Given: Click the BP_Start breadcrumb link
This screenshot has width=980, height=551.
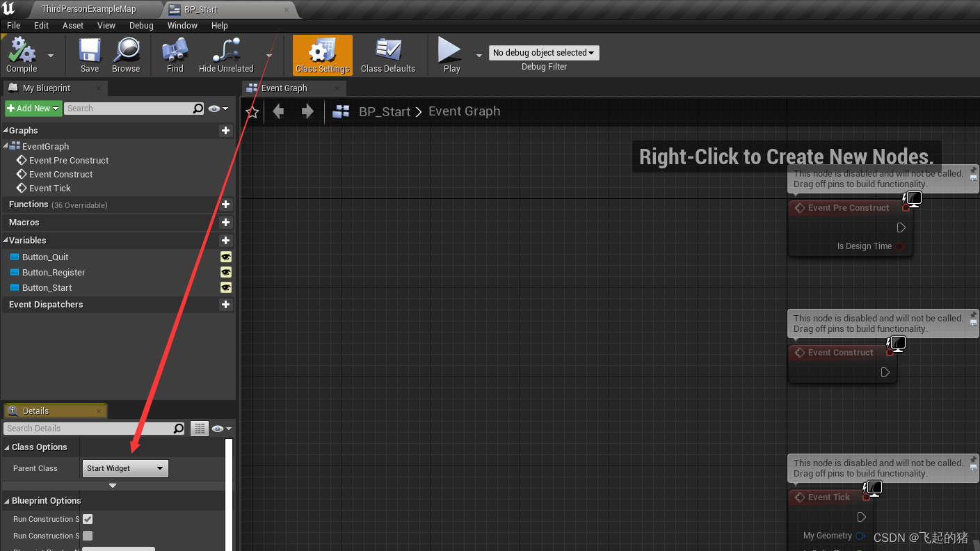Looking at the screenshot, I should click(x=384, y=111).
